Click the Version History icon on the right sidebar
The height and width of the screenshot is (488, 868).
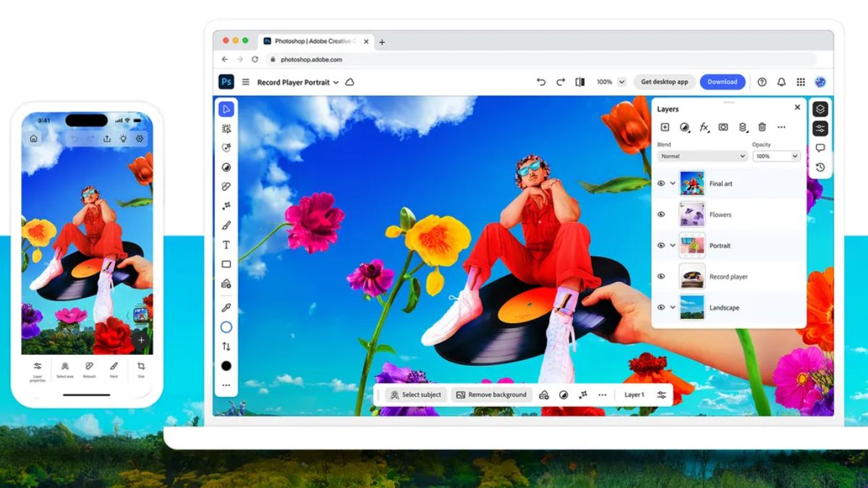click(821, 167)
